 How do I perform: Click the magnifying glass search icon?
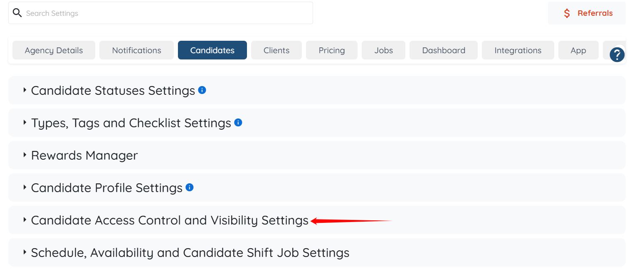(17, 13)
